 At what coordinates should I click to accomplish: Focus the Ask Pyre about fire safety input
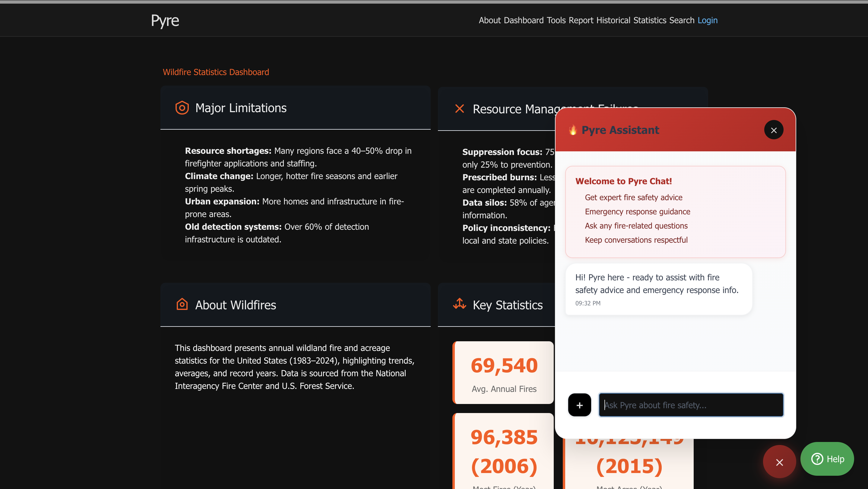point(691,405)
